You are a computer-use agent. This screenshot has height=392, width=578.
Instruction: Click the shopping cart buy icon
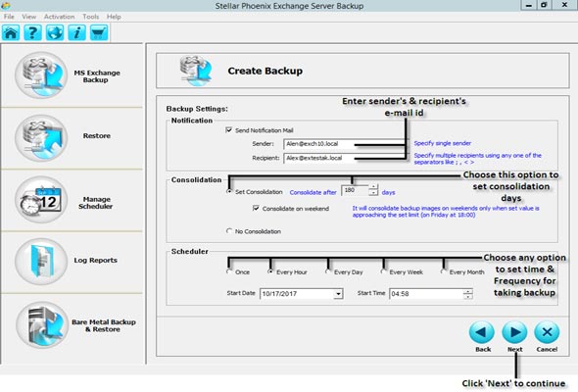(99, 32)
